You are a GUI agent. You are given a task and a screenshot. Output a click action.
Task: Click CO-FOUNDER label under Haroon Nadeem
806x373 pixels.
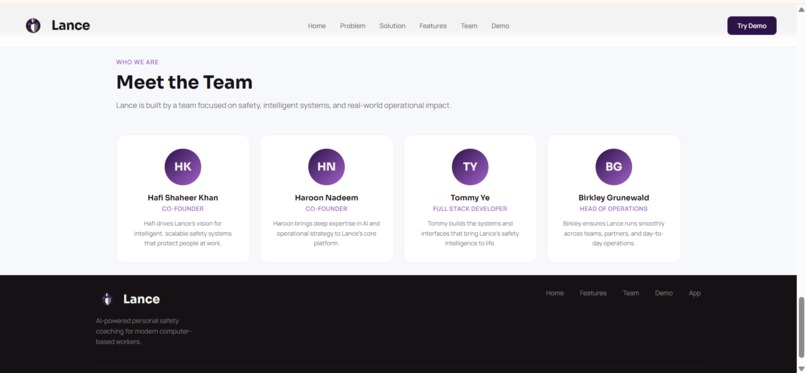pos(326,209)
